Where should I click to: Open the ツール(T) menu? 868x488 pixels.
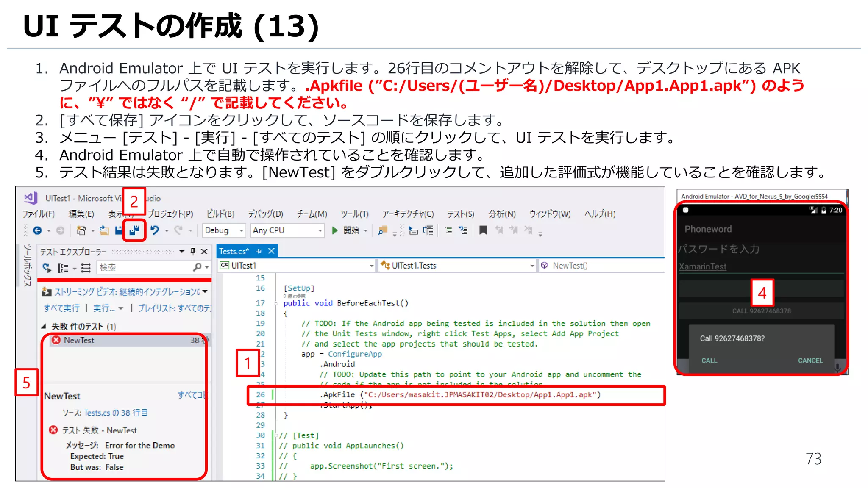tap(355, 214)
